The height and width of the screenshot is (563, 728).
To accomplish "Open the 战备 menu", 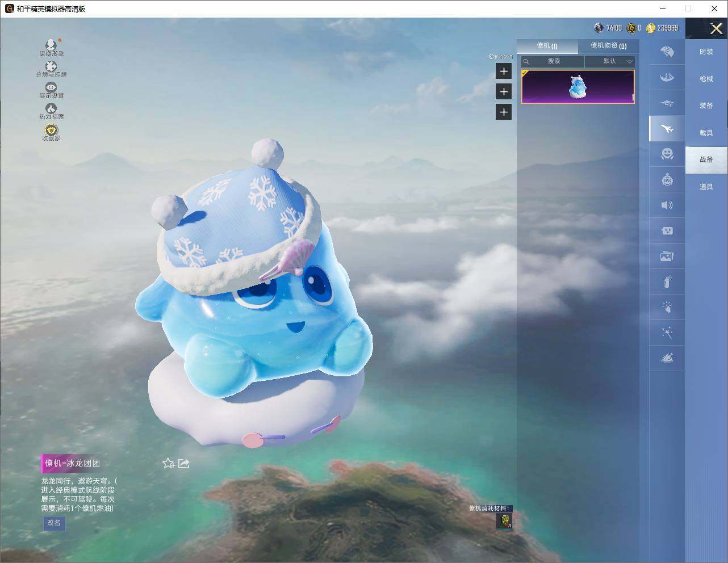I will click(x=706, y=159).
